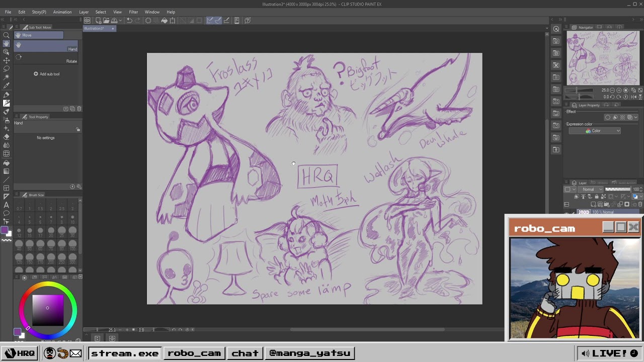
Task: Open the Animation menu
Action: pos(62,12)
